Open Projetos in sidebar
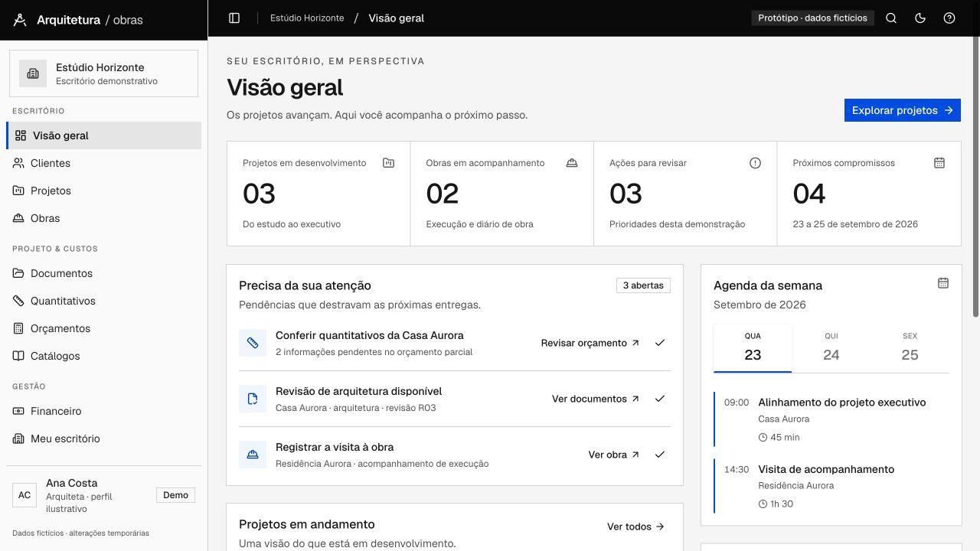Viewport: 980px width, 551px height. 103,191
